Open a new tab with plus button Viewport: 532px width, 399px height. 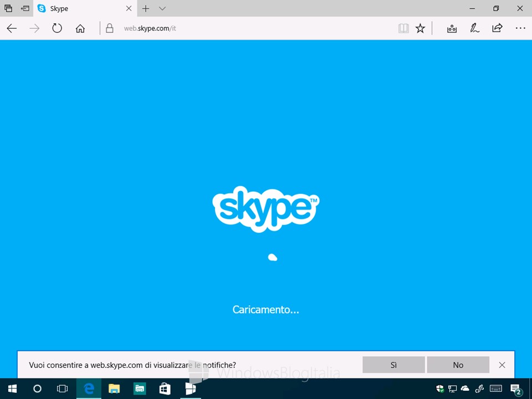(146, 8)
